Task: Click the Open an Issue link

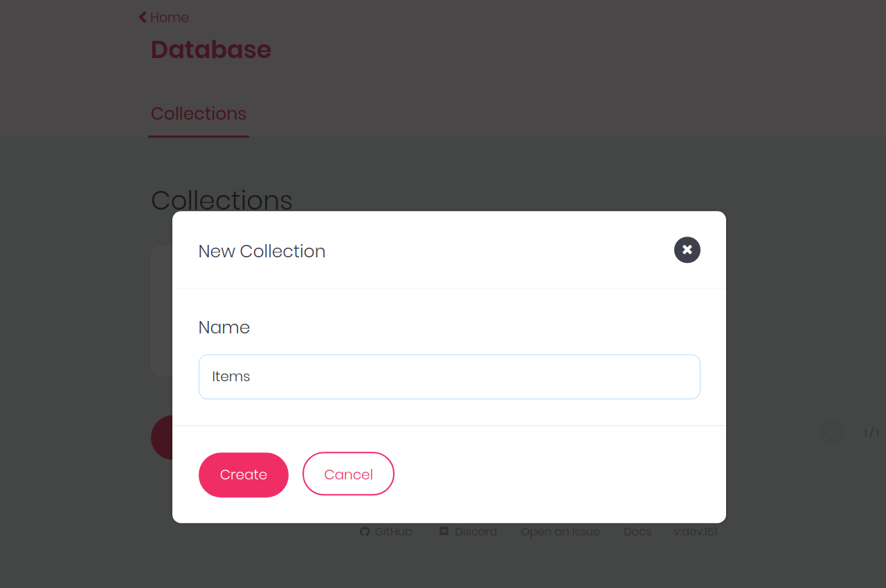Action: coord(560,531)
